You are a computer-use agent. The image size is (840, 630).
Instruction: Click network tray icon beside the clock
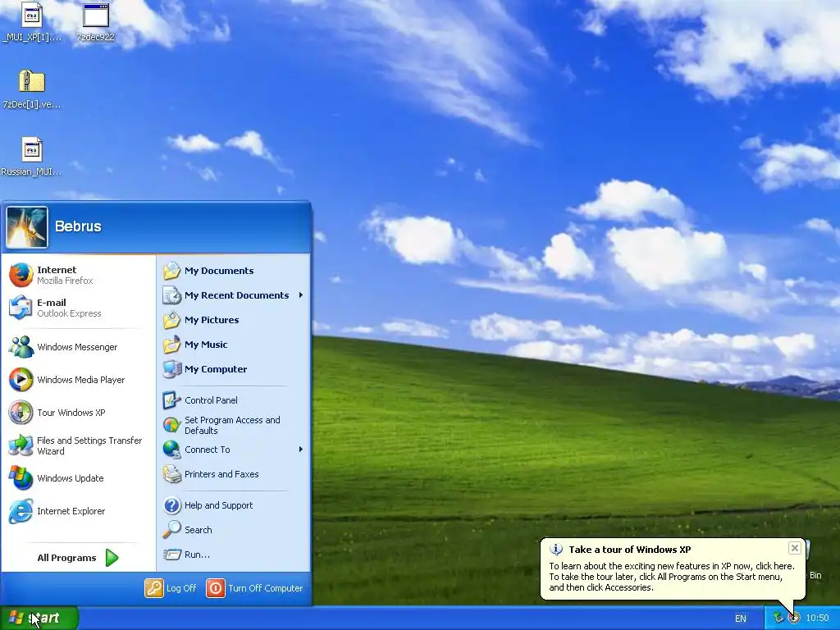[x=778, y=618]
